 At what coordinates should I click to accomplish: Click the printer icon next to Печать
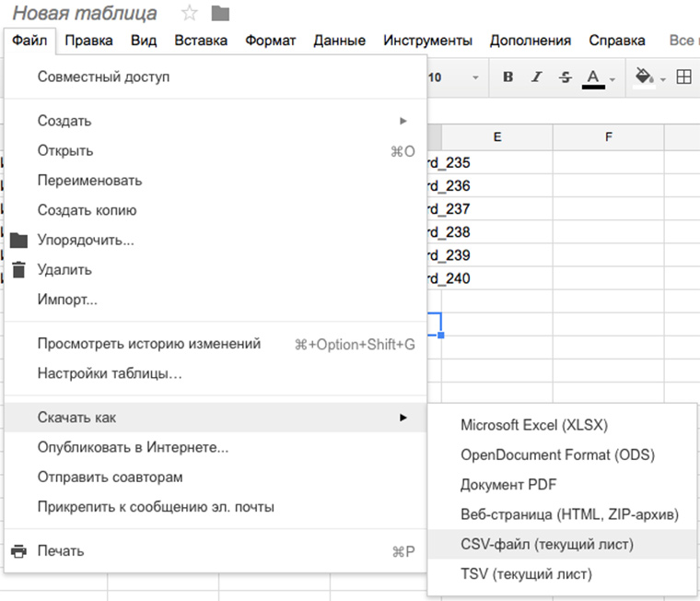click(x=18, y=551)
